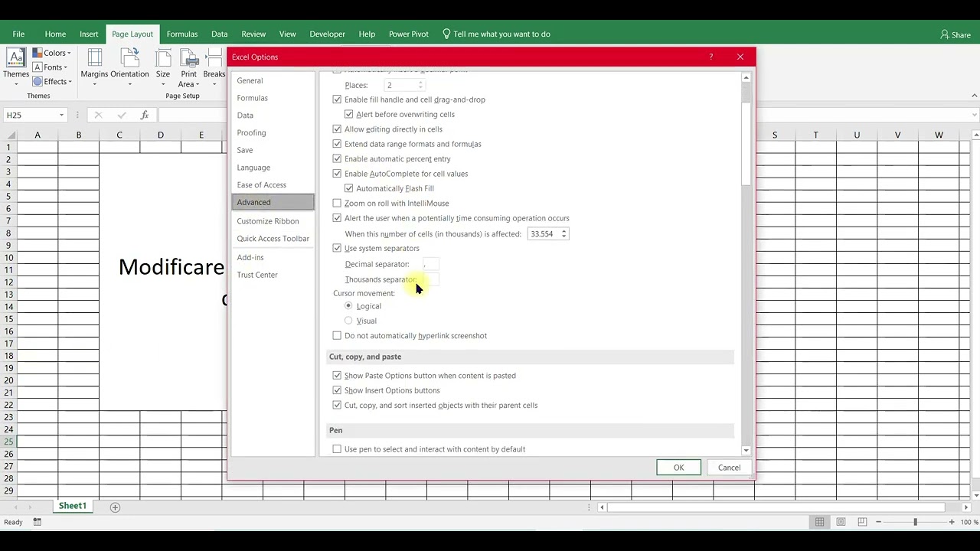
Task: Click the cells affected number stepper
Action: point(563,234)
